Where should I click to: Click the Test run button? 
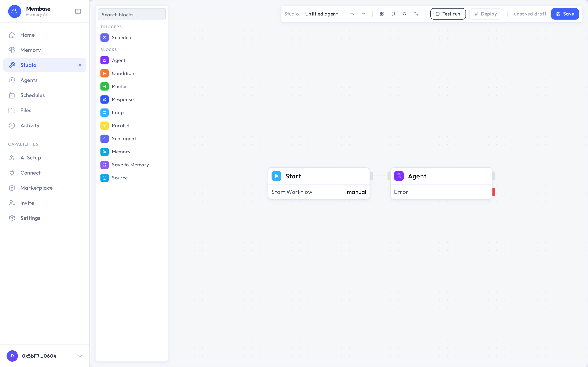(448, 14)
